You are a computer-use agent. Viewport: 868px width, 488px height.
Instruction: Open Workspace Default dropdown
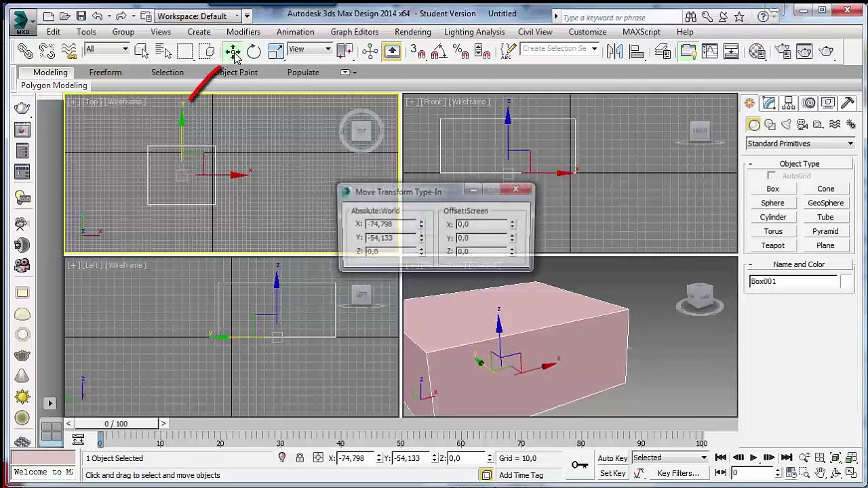point(198,16)
